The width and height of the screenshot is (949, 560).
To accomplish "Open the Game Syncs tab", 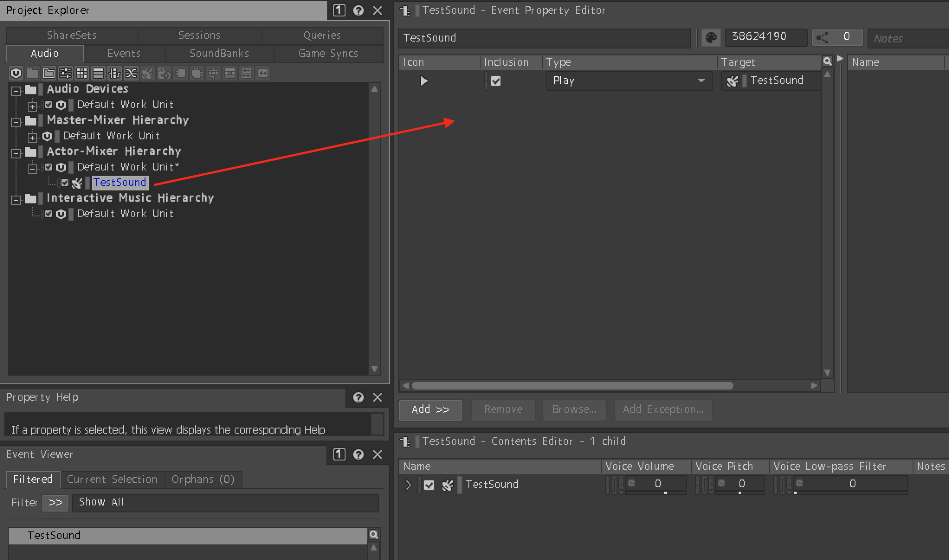I will (328, 54).
